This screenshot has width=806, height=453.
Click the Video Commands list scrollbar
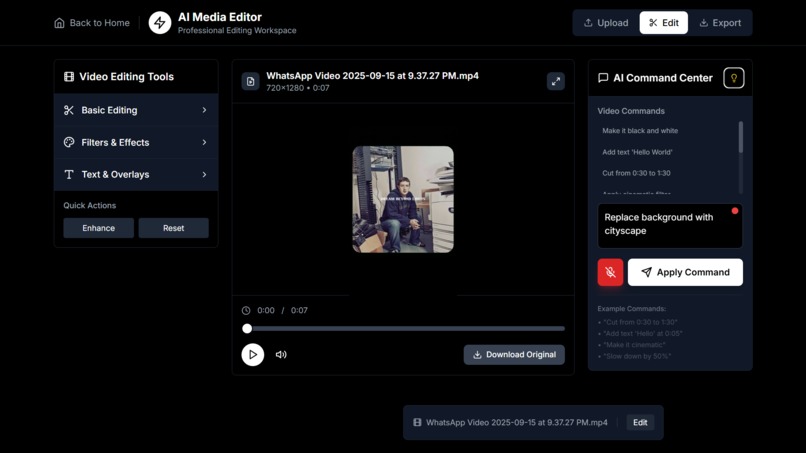(x=741, y=137)
